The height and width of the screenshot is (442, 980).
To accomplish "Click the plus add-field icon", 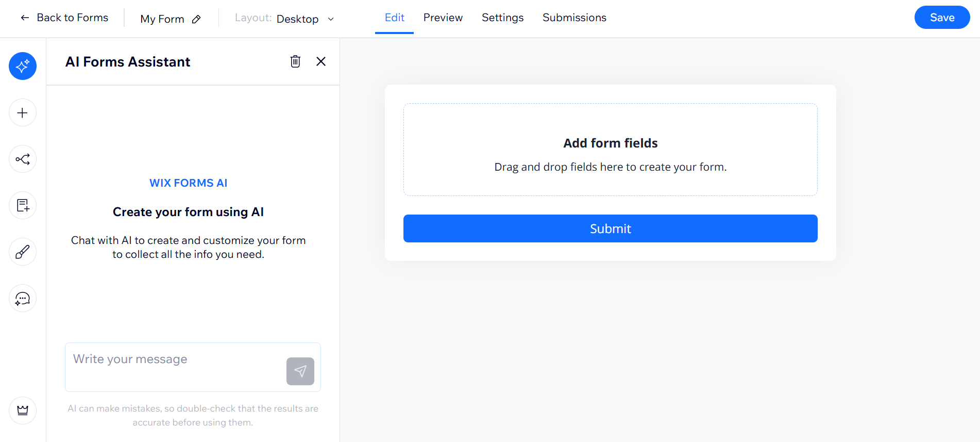I will (23, 113).
